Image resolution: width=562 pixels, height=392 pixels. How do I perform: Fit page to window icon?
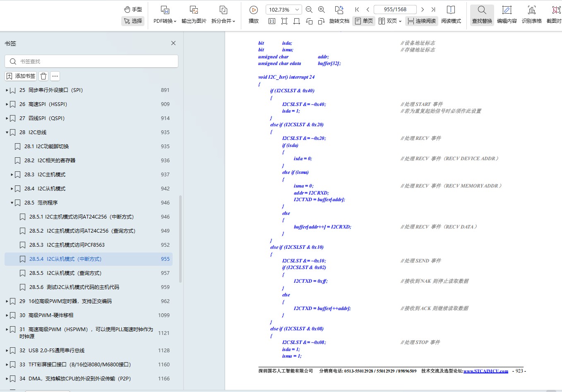(284, 21)
